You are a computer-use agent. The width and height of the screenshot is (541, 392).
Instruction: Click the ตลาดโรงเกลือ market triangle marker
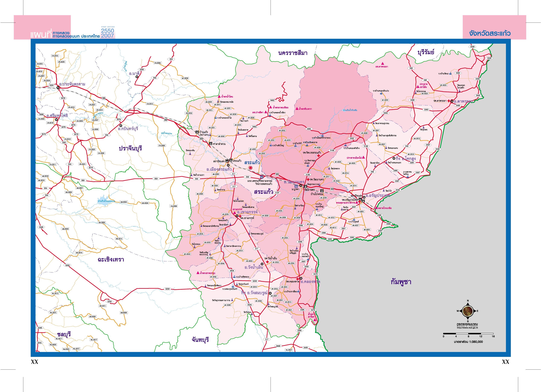[376, 208]
